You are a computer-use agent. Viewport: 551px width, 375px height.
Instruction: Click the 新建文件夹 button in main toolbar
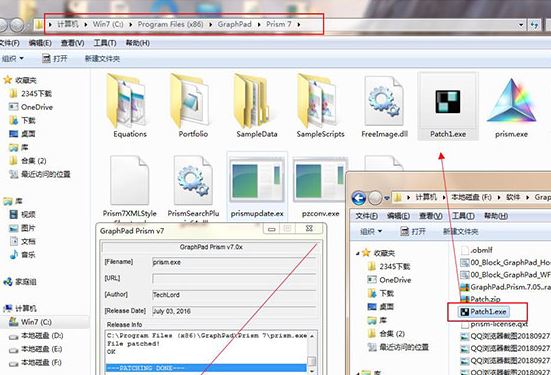[102, 58]
